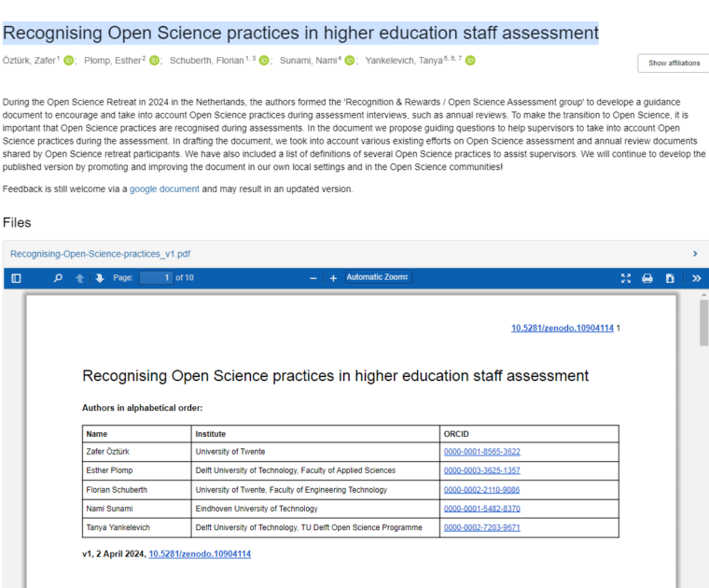Zoom in on the PDF document
The height and width of the screenshot is (588, 709).
[333, 278]
